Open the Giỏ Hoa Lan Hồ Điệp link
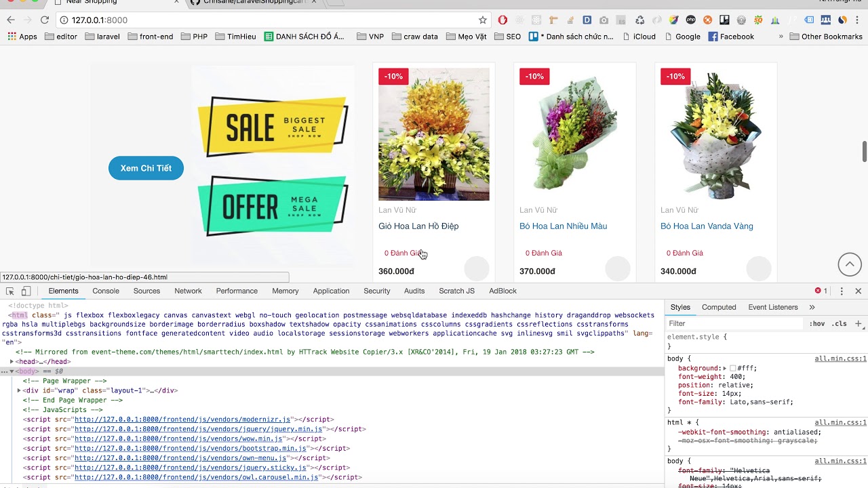This screenshot has height=488, width=868. pos(418,226)
